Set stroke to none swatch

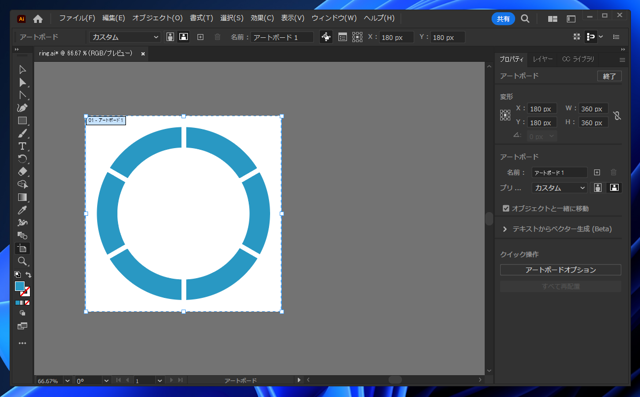coord(27,303)
